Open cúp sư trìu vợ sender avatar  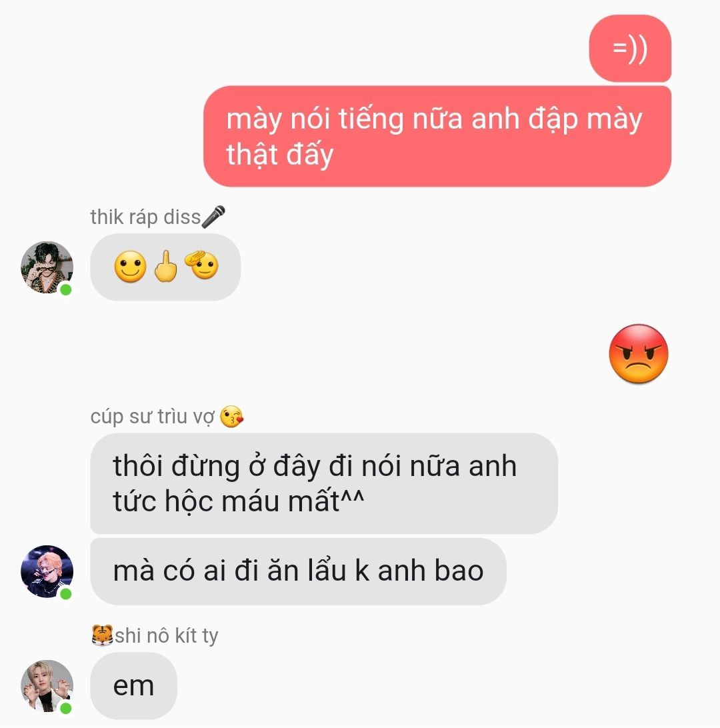click(47, 571)
